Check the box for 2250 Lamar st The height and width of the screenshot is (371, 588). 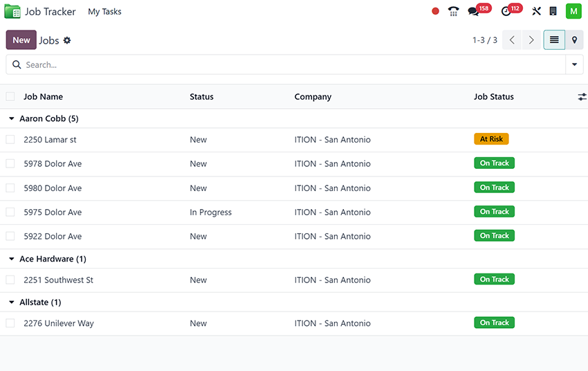[x=10, y=140]
